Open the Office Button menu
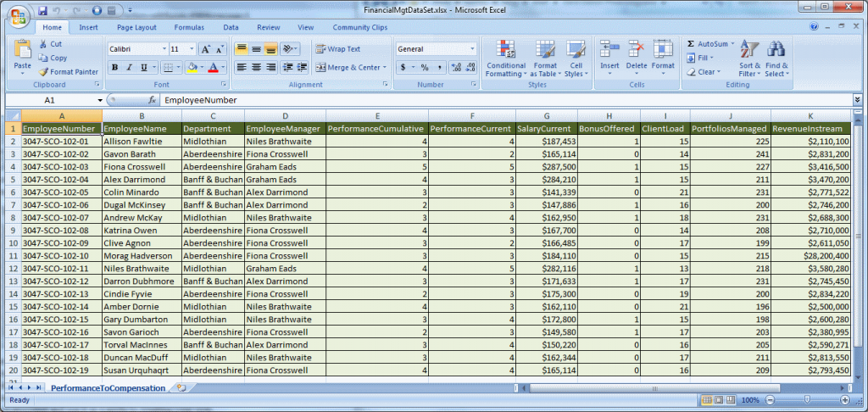The height and width of the screenshot is (412, 868). 18,16
